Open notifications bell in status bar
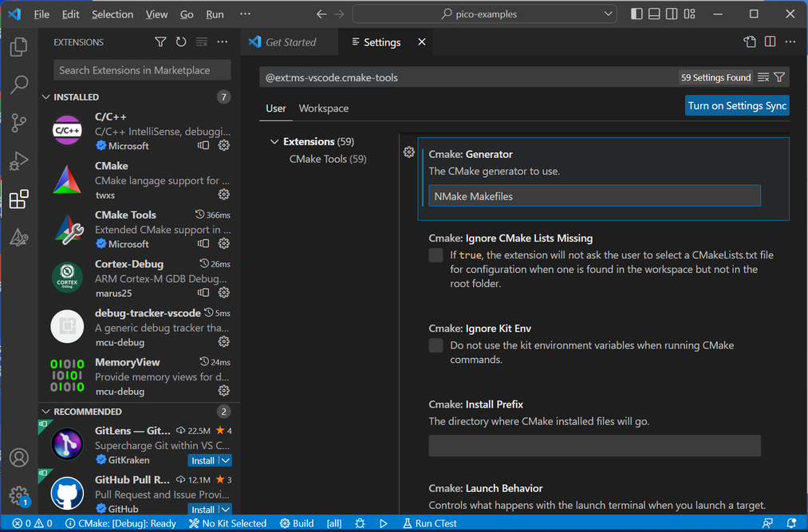The width and height of the screenshot is (808, 532). tap(791, 523)
